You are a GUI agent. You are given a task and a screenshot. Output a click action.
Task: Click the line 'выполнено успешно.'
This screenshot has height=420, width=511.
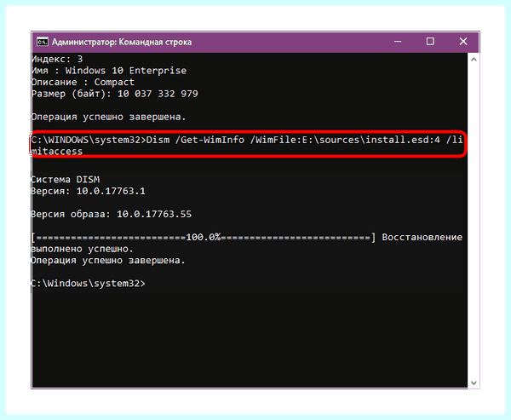pos(83,249)
